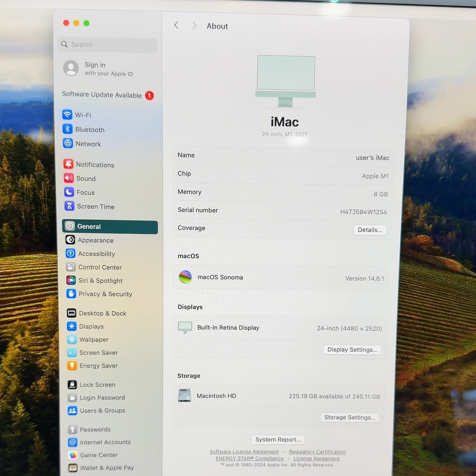
Task: Go forward using the right chevron
Action: [x=194, y=26]
